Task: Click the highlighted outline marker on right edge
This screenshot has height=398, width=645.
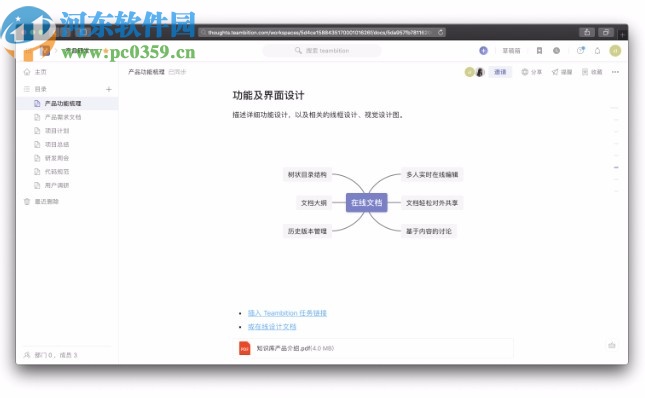Action: pos(616,167)
